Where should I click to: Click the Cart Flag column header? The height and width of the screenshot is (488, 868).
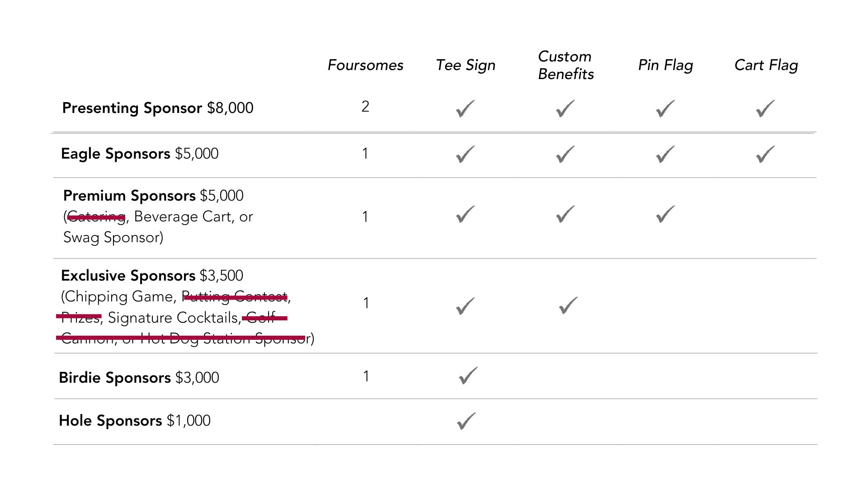[x=766, y=65]
